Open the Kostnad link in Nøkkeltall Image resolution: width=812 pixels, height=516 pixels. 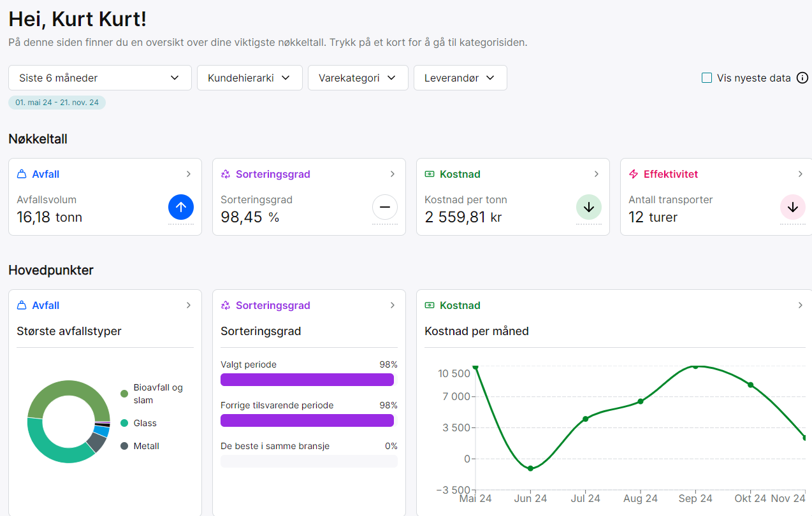(x=460, y=174)
